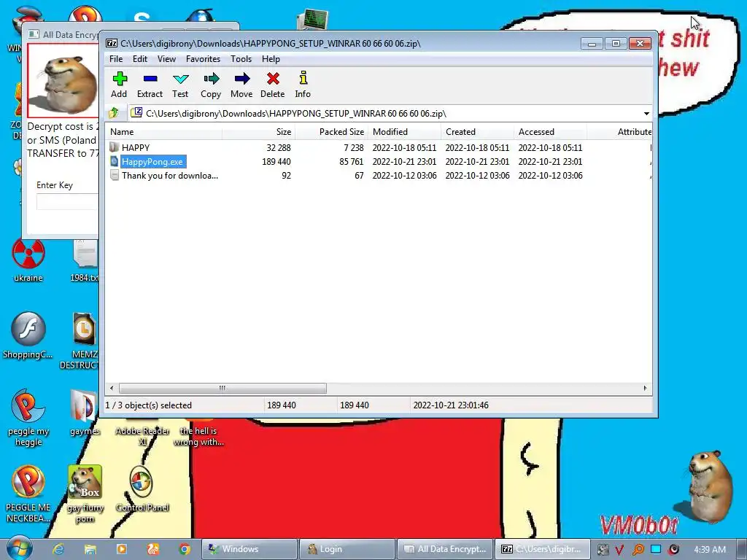Open File Explorer from taskbar

click(90, 549)
